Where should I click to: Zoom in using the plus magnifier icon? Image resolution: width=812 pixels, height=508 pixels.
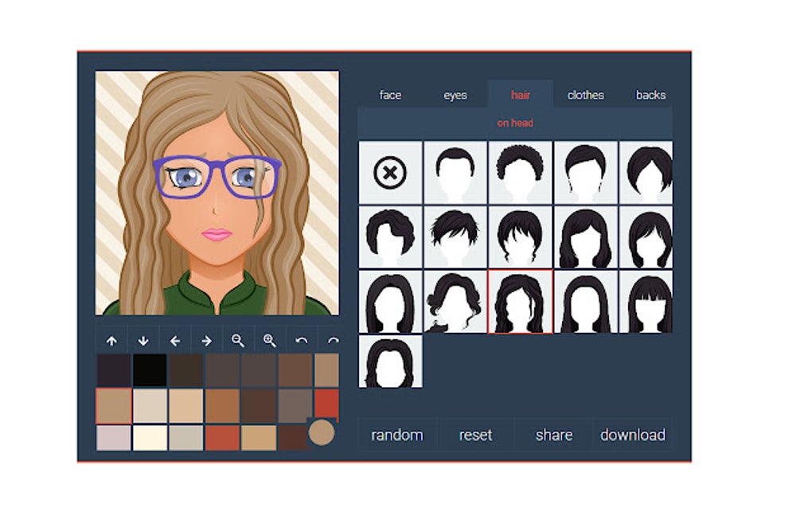coord(269,340)
